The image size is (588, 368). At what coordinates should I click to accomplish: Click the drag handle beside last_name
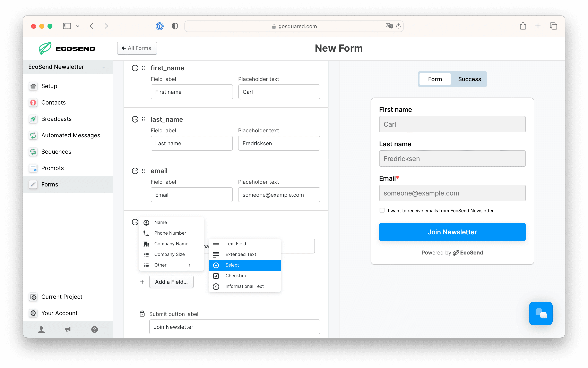pos(143,119)
